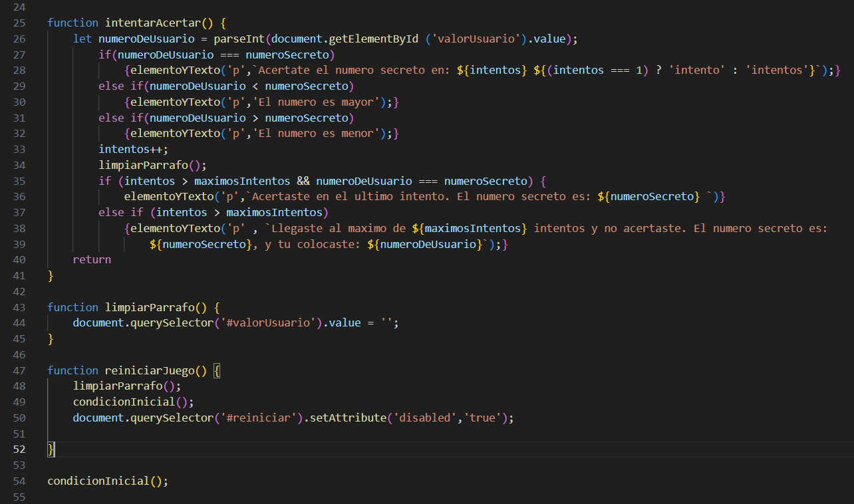
Task: Click line number 25 in the gutter
Action: point(19,23)
